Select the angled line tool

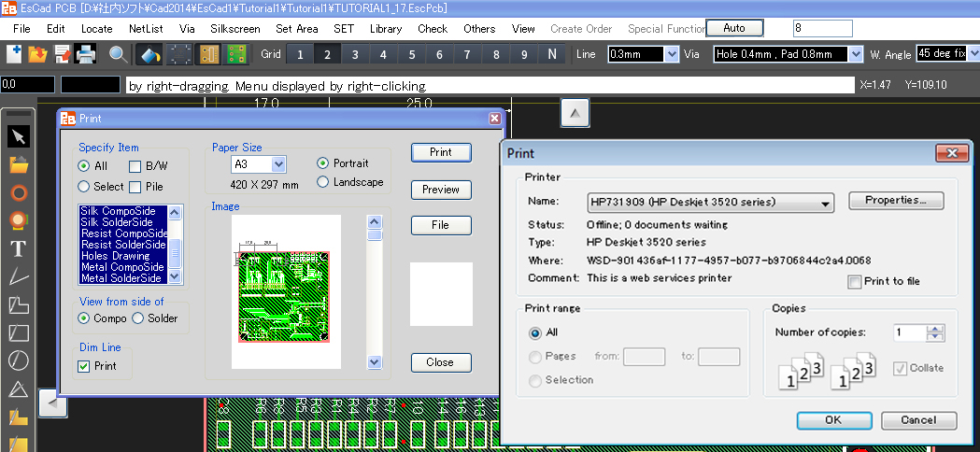point(19,276)
